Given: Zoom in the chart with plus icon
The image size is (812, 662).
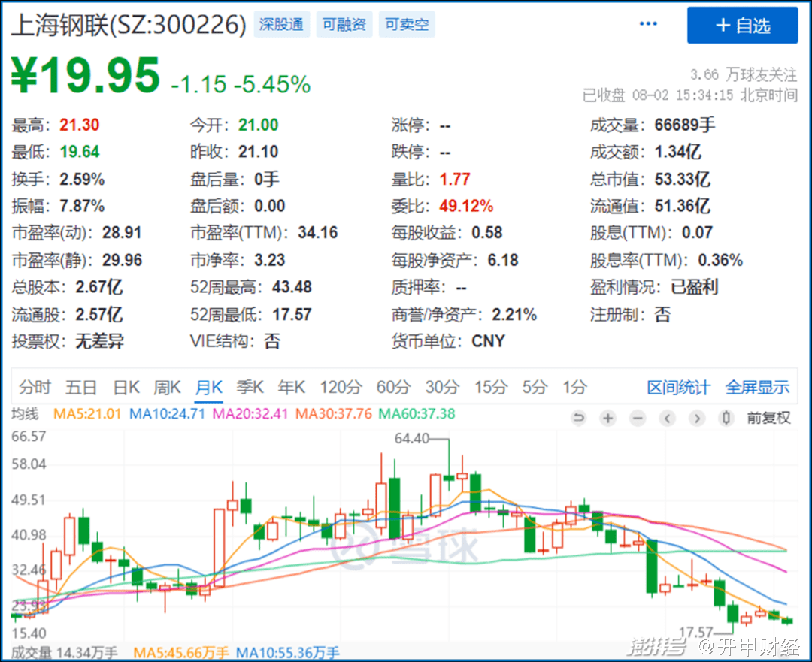Looking at the screenshot, I should tap(607, 419).
